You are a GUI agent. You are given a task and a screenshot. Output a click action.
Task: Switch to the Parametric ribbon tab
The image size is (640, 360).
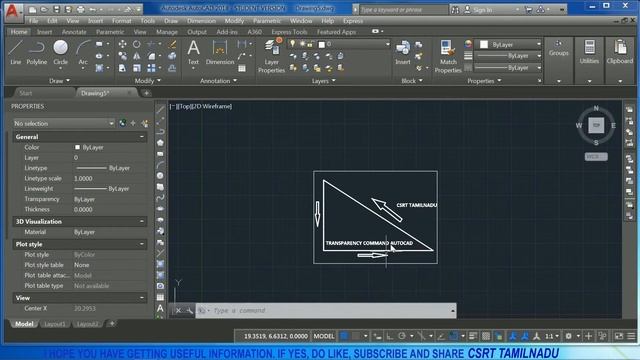(110, 32)
